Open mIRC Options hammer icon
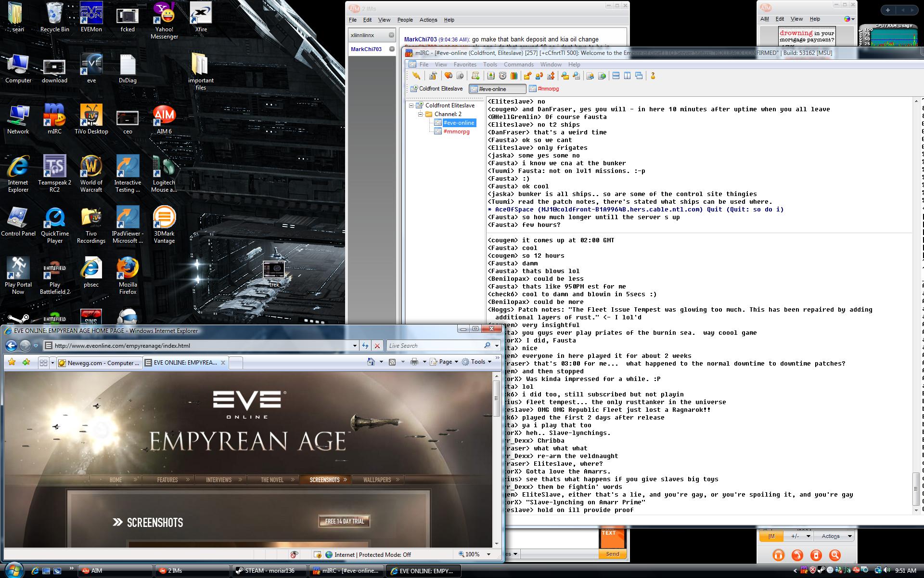 [x=433, y=76]
